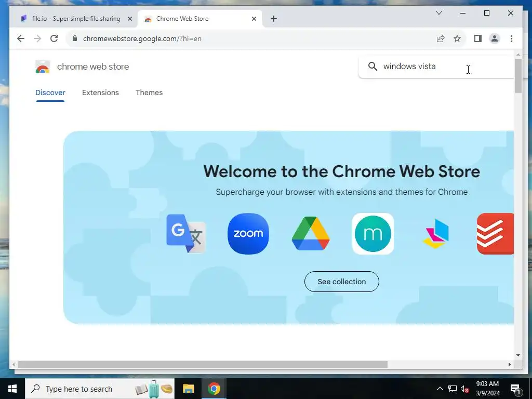
Task: Reload the Chrome Web Store page
Action: click(54, 38)
